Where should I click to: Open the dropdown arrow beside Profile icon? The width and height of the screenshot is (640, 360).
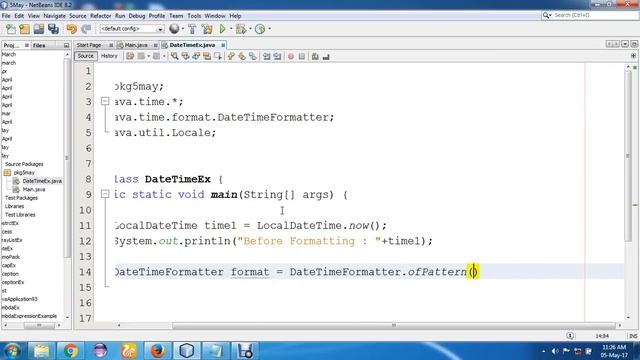coord(269,29)
